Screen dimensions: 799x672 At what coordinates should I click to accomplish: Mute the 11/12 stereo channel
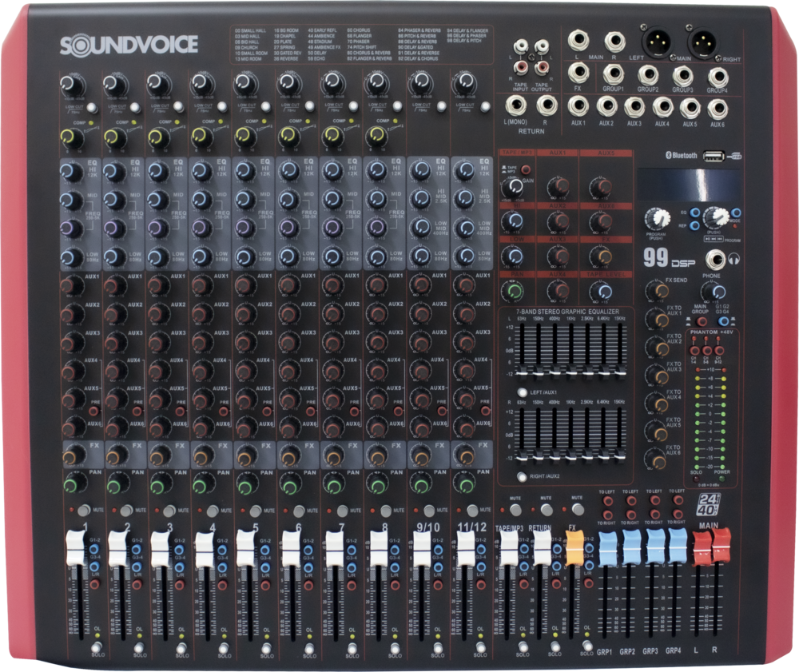pyautogui.click(x=472, y=510)
